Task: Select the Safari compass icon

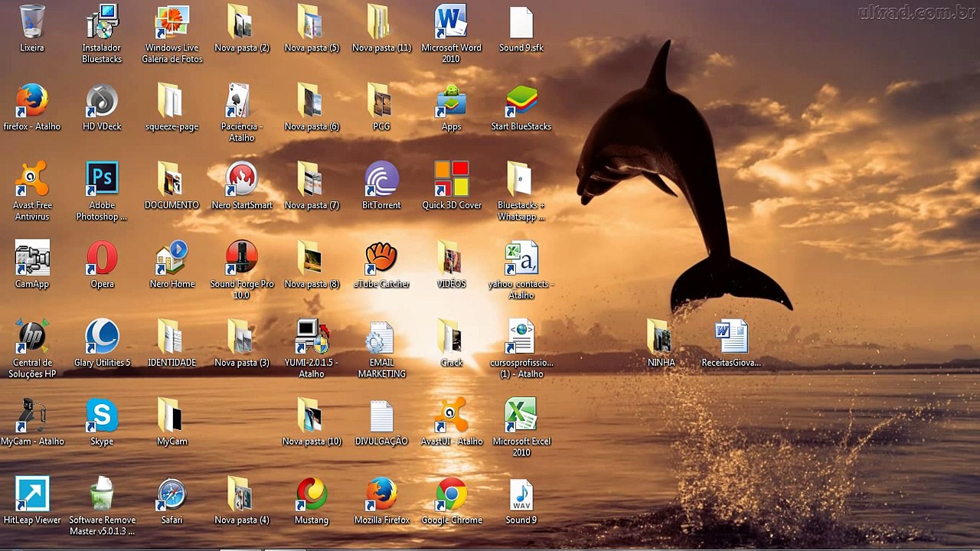Action: pyautogui.click(x=171, y=494)
